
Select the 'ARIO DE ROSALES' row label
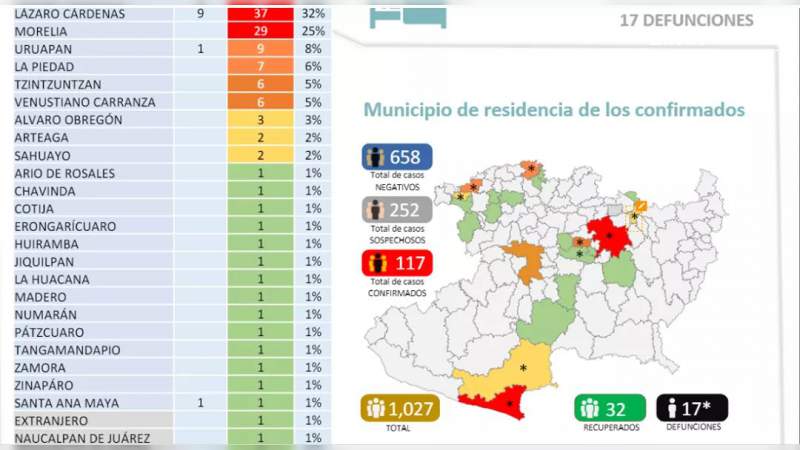(x=64, y=173)
